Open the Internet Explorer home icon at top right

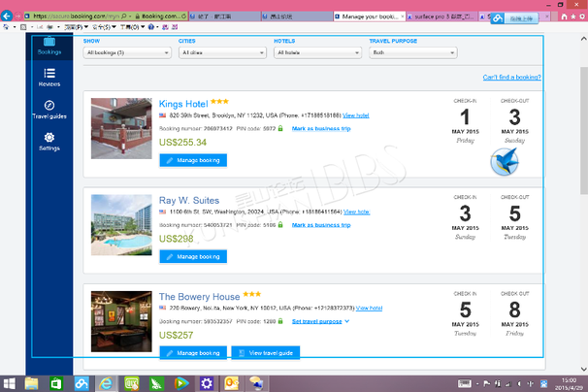point(565,16)
